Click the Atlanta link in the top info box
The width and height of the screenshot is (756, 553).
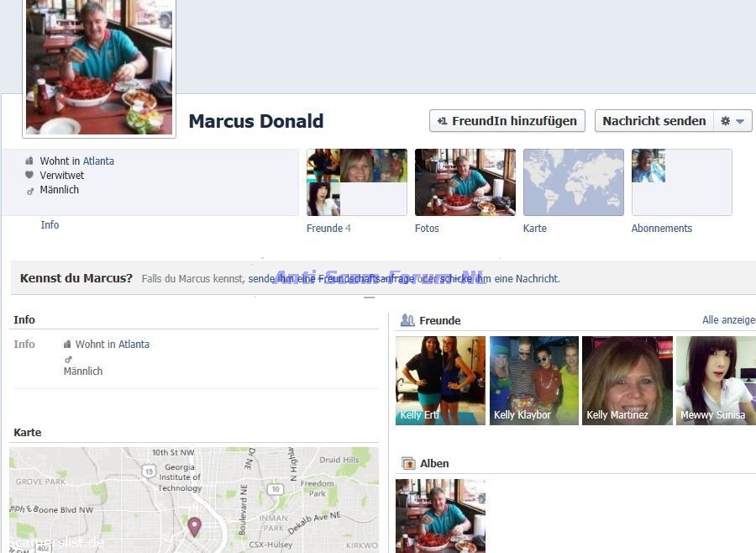coord(98,161)
